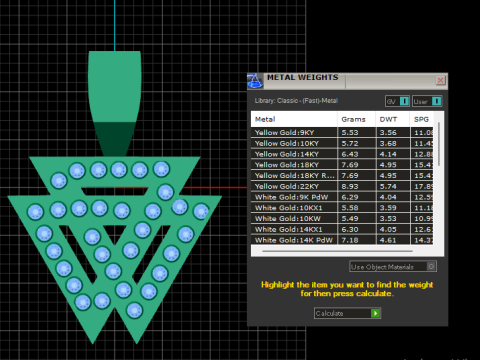Select the Yellow Gold:10KY row
This screenshot has width=480, height=360.
coord(342,143)
